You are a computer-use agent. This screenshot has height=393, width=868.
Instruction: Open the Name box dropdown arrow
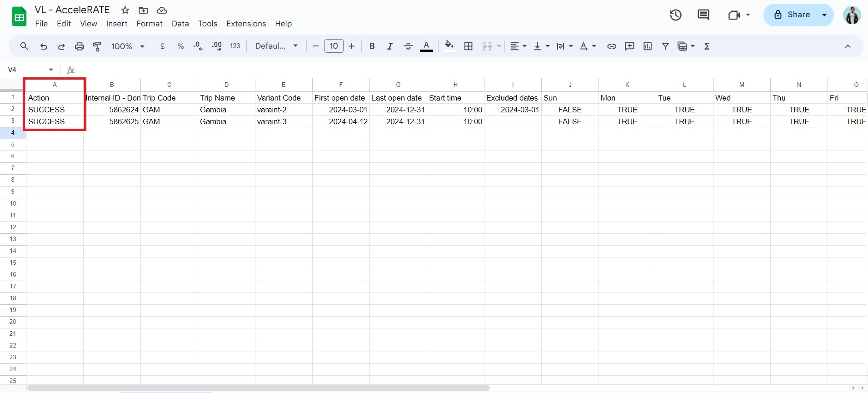click(51, 70)
